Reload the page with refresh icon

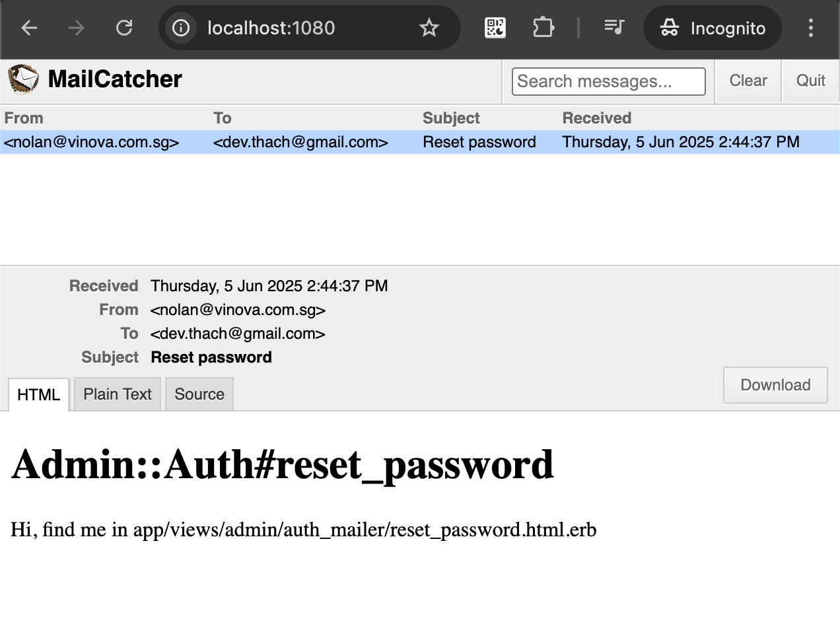coord(124,28)
